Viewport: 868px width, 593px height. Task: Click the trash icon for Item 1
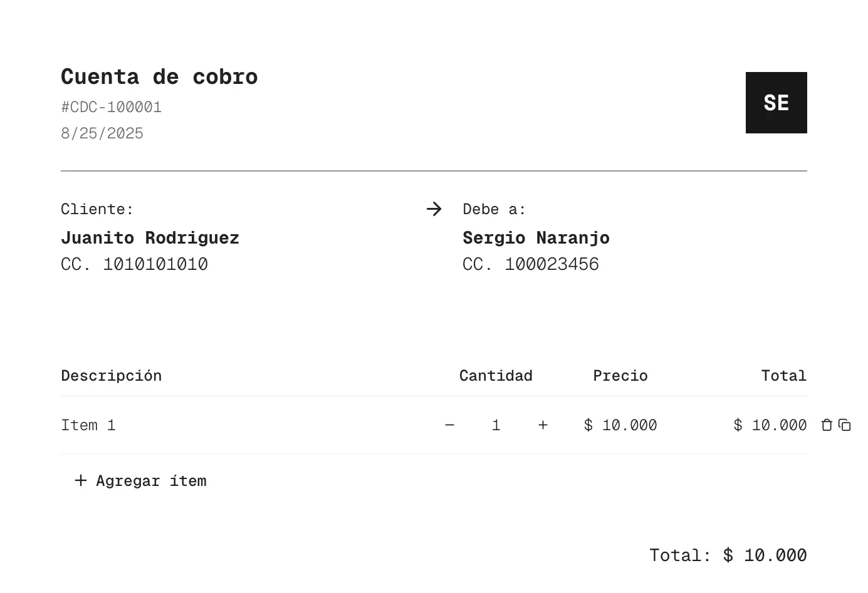point(827,425)
